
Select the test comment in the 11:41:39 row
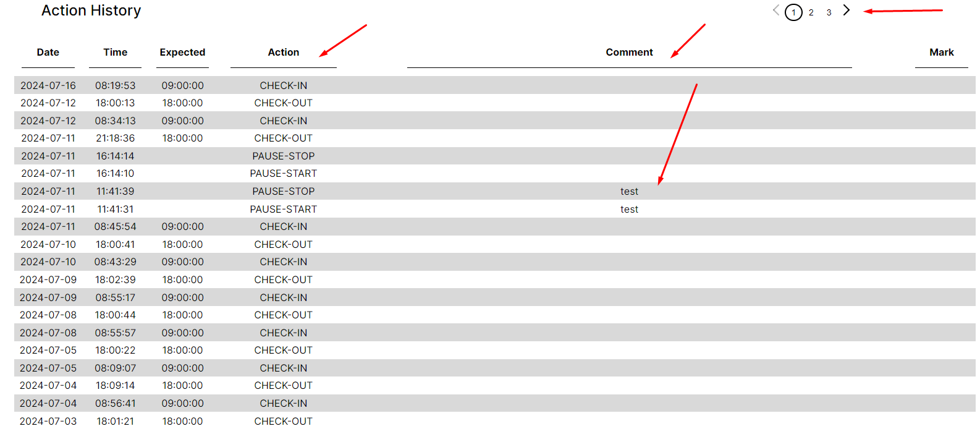click(629, 192)
